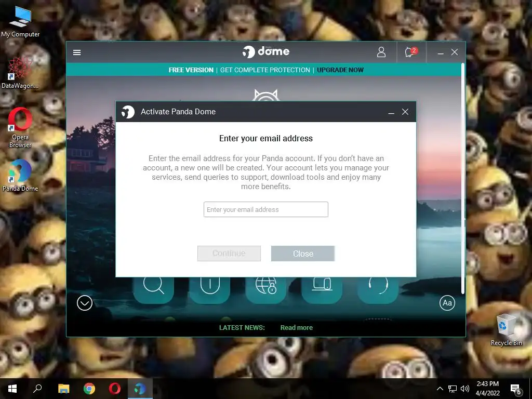Open the My Devices tile
Viewport: 532px width, 399px height.
click(x=322, y=289)
